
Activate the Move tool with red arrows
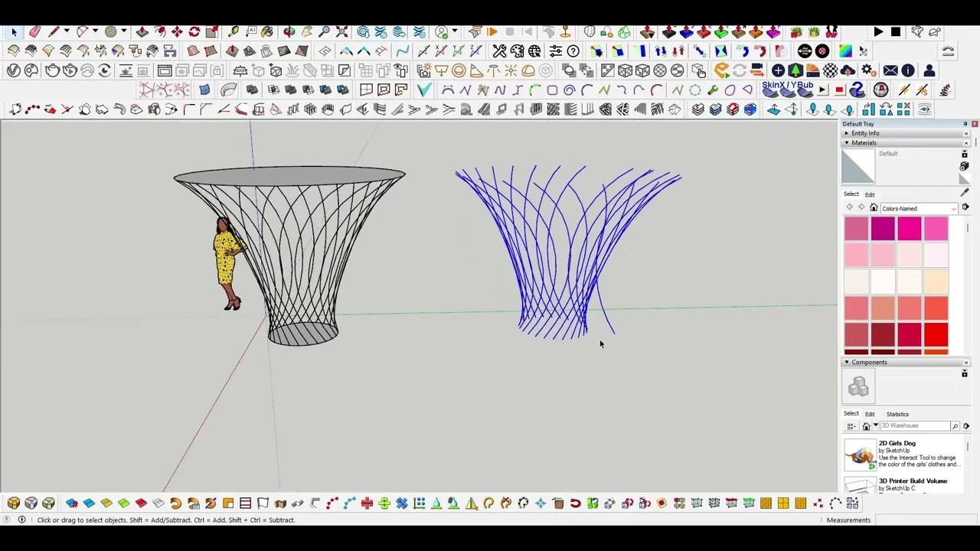(x=176, y=31)
